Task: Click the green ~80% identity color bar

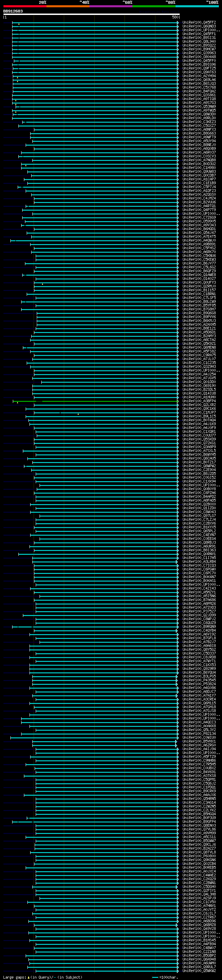Action: click(x=154, y=6)
